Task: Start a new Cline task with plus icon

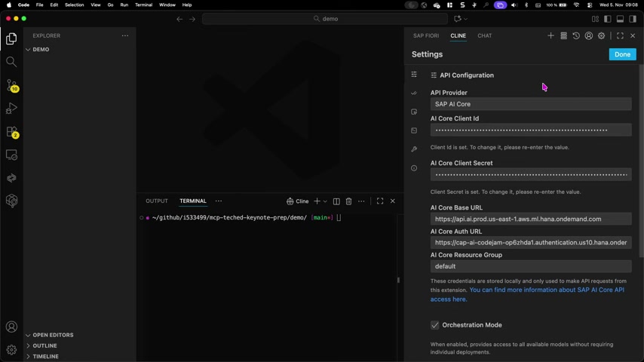Action: [x=550, y=35]
